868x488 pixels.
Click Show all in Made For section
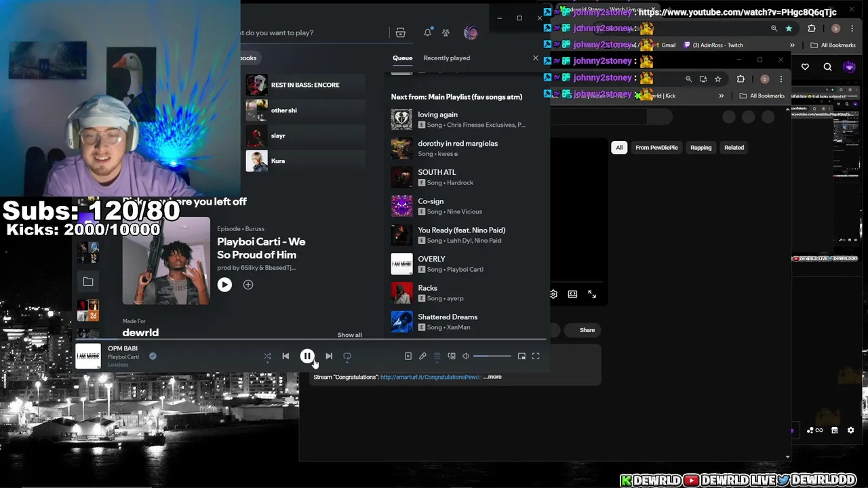(x=350, y=335)
